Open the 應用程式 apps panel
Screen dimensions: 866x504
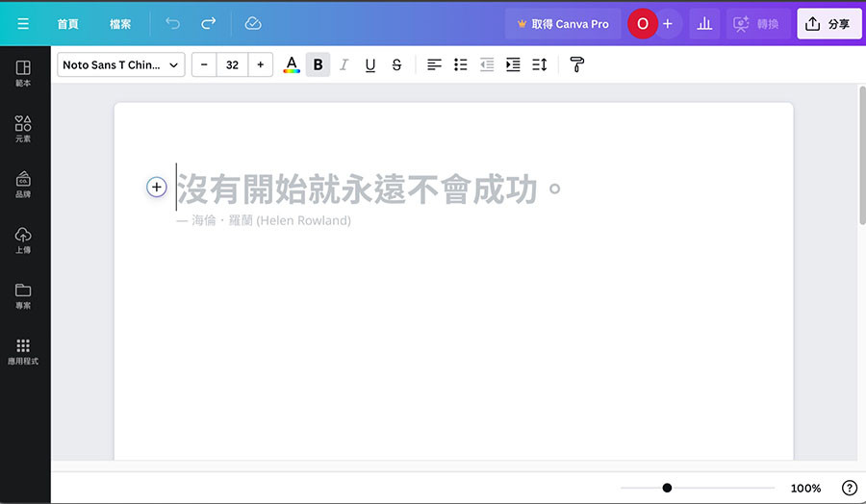[23, 352]
